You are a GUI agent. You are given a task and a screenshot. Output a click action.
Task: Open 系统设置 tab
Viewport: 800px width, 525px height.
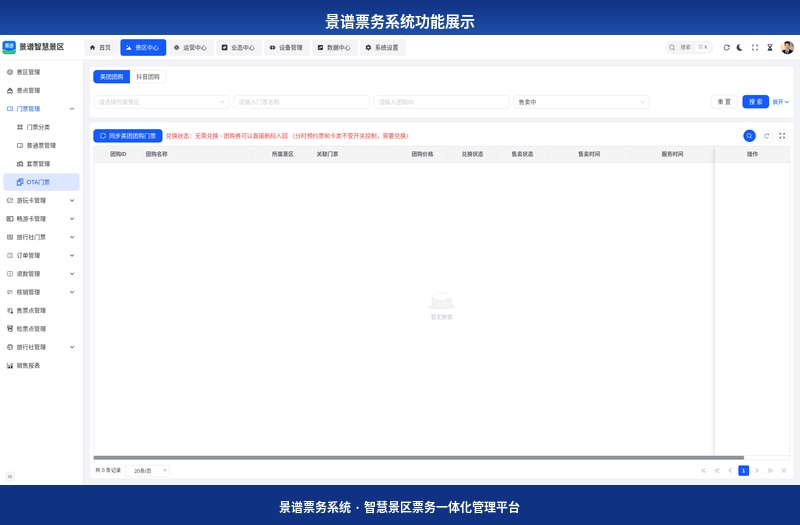point(382,47)
